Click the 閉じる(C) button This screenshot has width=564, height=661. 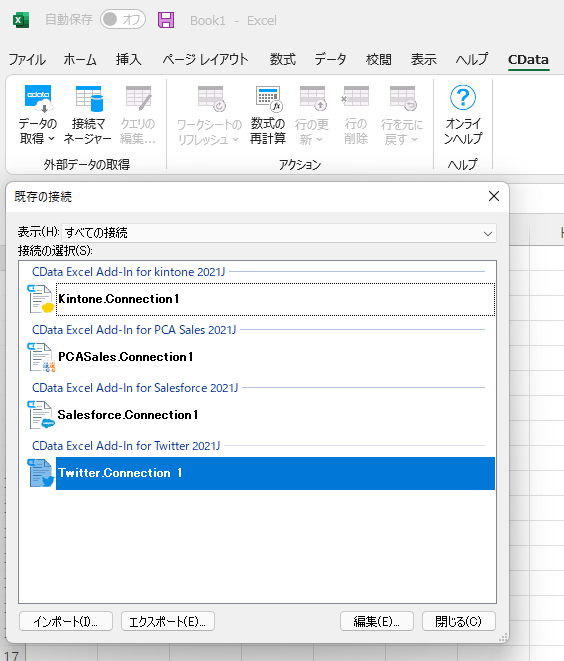click(x=459, y=621)
